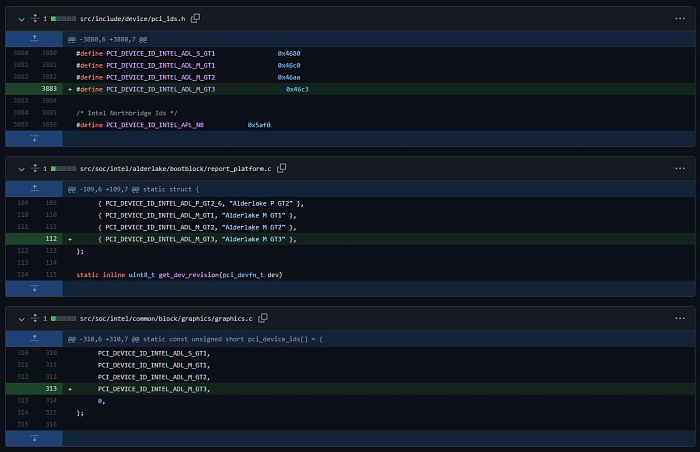
Task: Click "Alderlake P GT2" string
Action: [261, 204]
